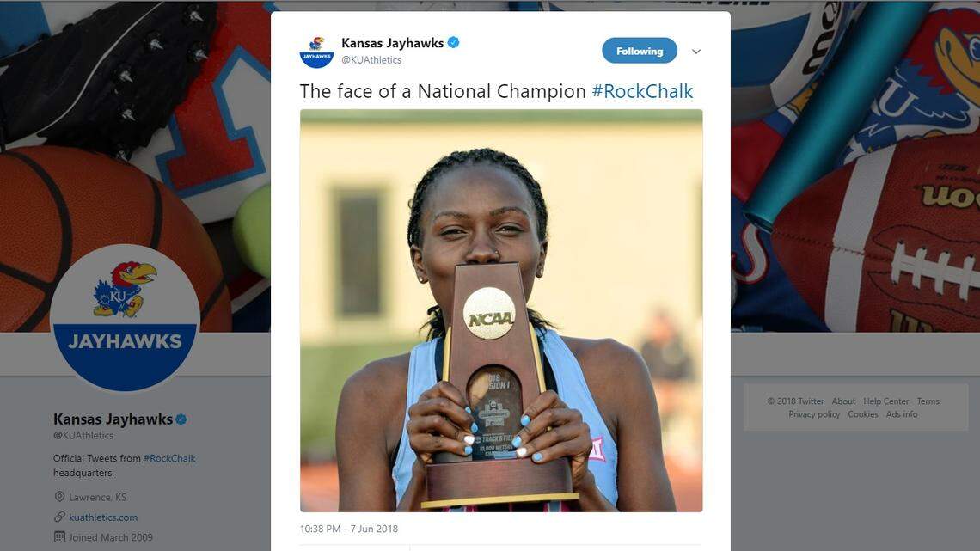Click the Terms link in the footer
Image resolution: width=980 pixels, height=551 pixels.
[x=928, y=401]
